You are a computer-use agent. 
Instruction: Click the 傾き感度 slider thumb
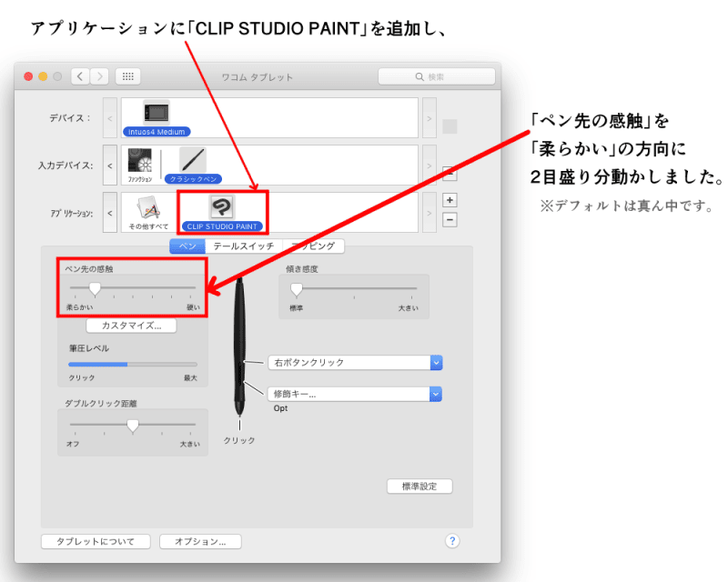pos(297,289)
